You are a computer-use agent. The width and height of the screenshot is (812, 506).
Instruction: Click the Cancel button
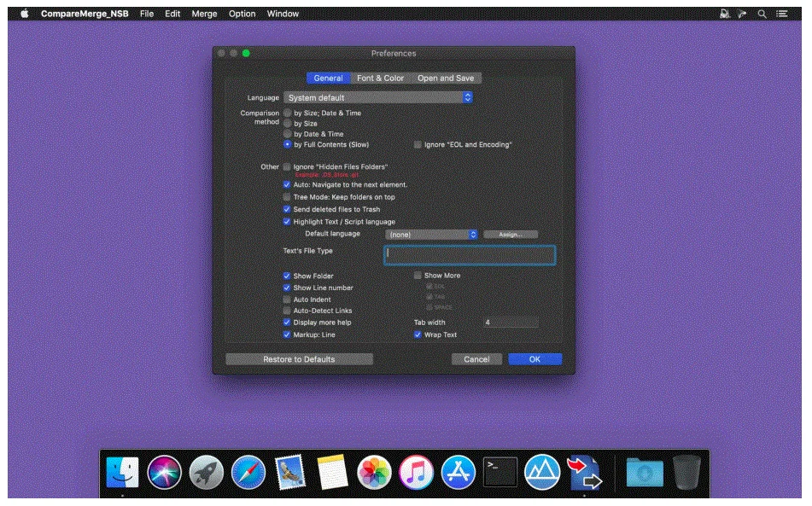point(476,359)
